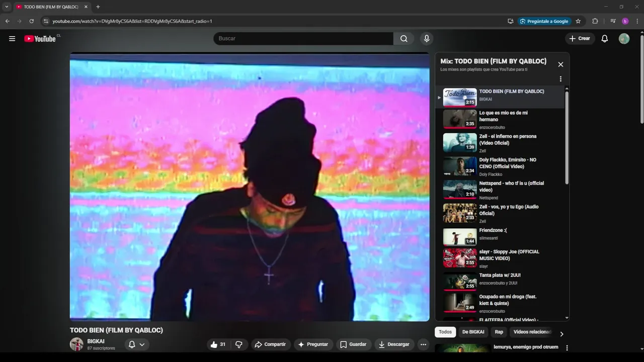Close the Mix playlist panel

(560, 64)
